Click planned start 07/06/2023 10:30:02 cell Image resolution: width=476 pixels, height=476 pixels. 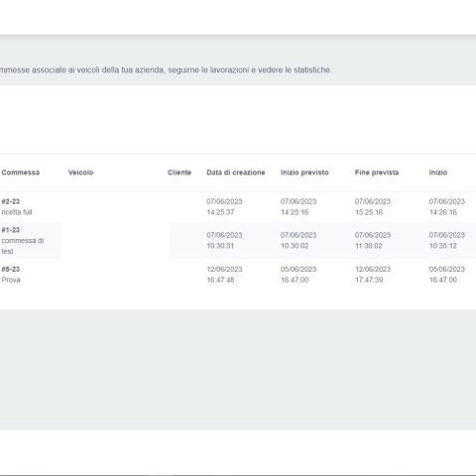click(x=298, y=240)
